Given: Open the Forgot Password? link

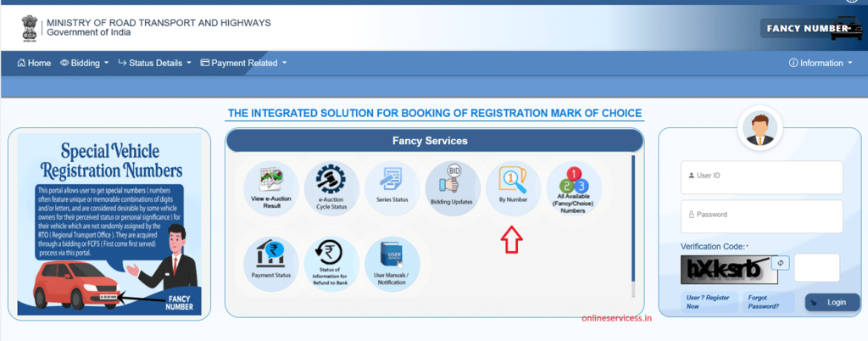Looking at the screenshot, I should tap(770, 302).
